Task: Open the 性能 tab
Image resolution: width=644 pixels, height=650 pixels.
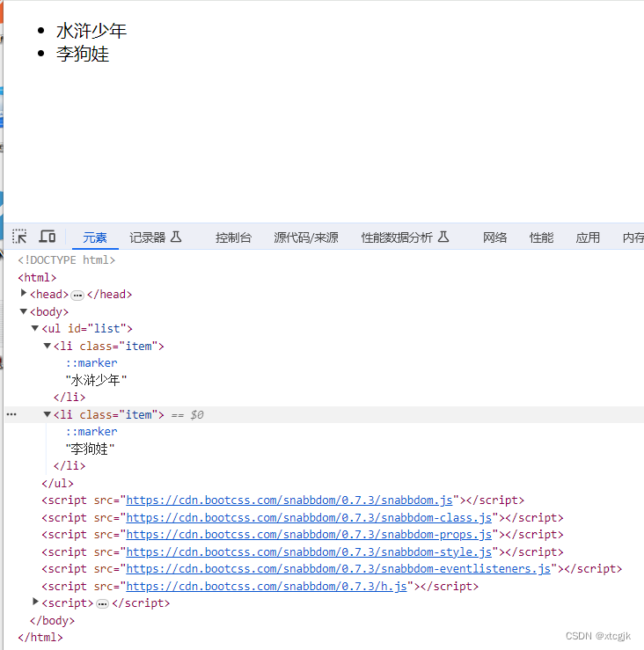Action: (541, 237)
